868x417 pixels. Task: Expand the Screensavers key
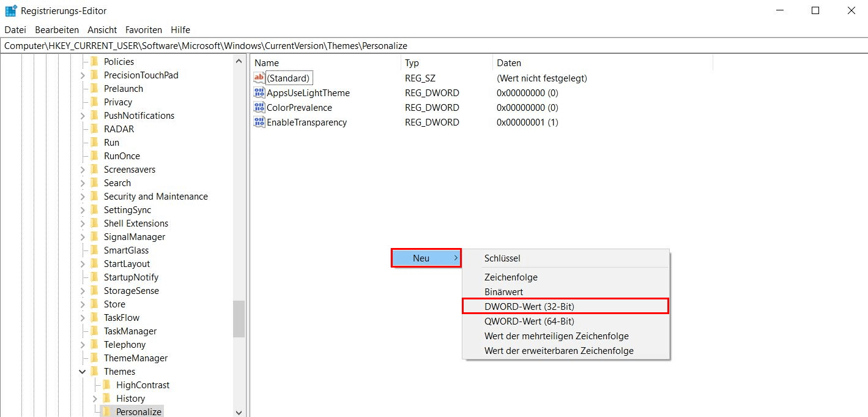tap(83, 169)
